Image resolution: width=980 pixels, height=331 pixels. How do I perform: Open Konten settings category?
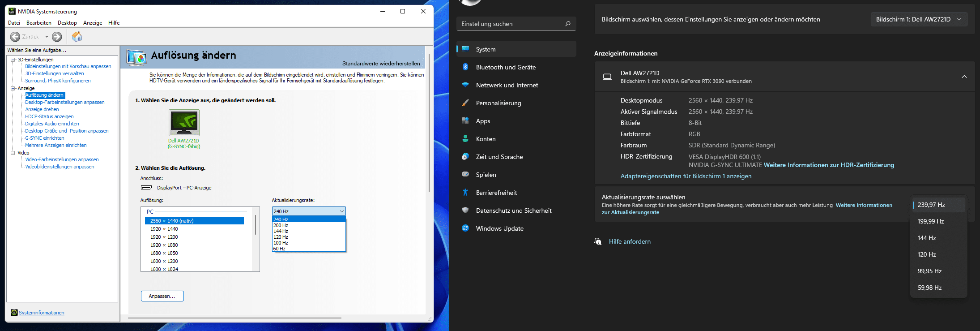pyautogui.click(x=516, y=139)
